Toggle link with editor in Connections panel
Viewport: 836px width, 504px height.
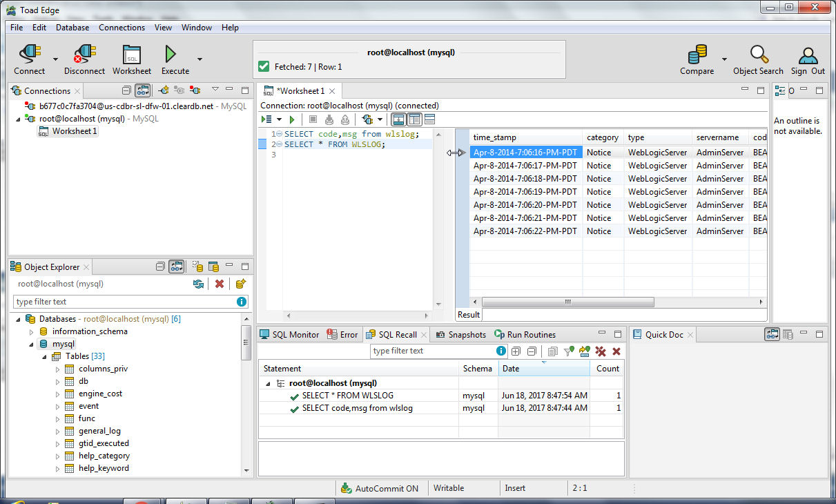(x=143, y=90)
